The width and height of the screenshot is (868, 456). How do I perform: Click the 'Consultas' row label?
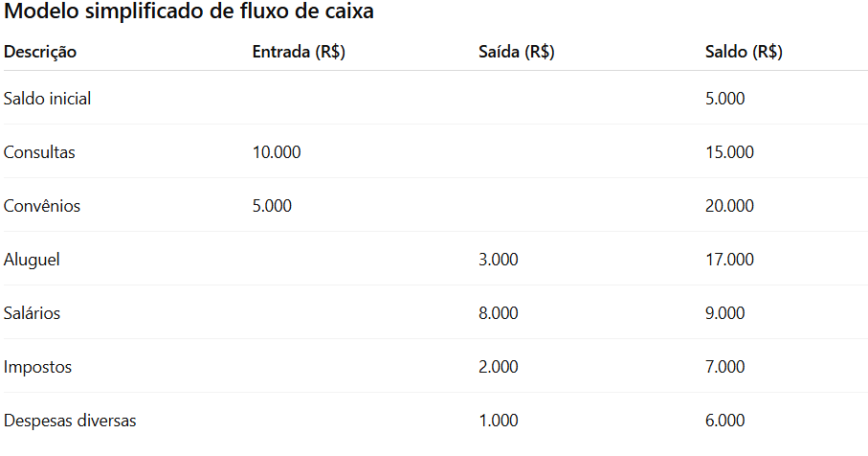(39, 152)
